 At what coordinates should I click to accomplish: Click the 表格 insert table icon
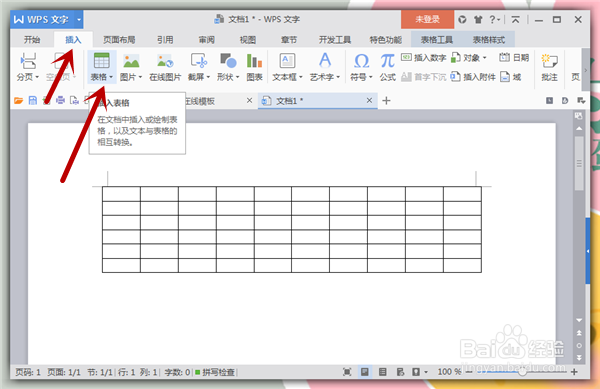101,61
